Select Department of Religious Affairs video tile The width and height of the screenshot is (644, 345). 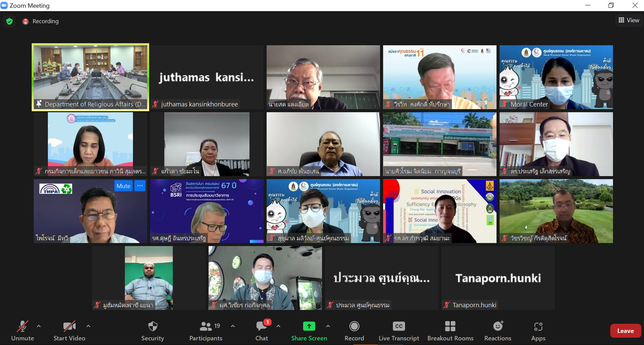click(90, 77)
